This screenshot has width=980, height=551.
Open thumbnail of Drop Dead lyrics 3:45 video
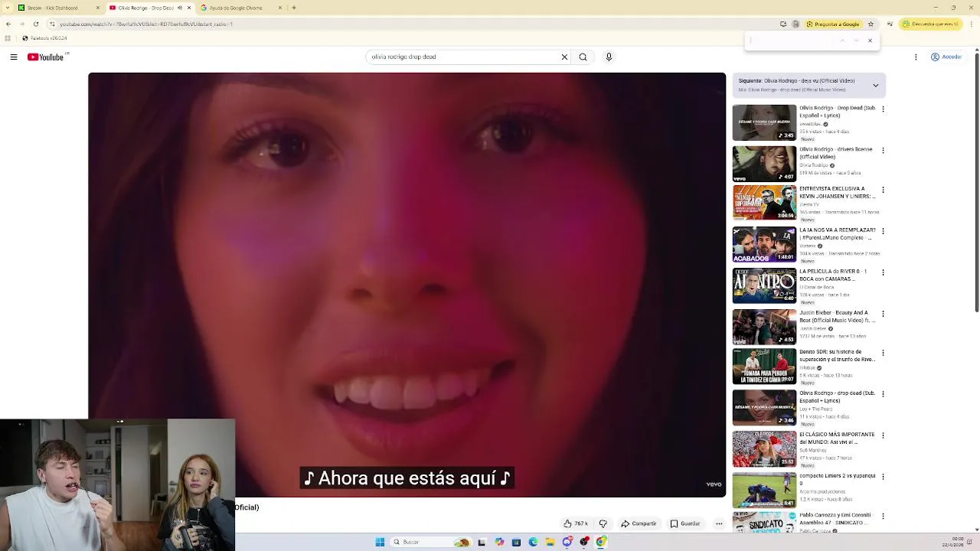pos(764,122)
